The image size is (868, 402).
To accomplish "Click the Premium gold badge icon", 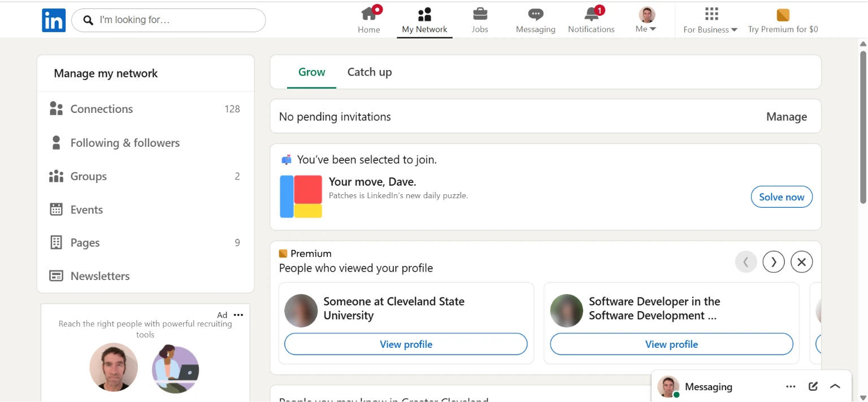I will pos(283,254).
